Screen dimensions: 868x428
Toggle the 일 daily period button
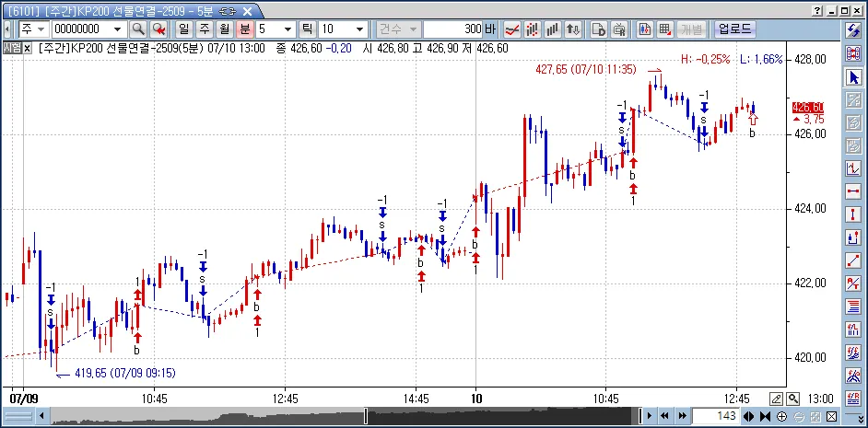click(182, 29)
